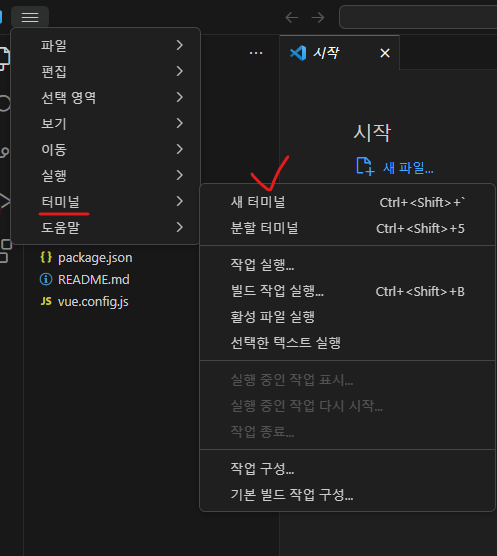Viewport: 497px width, 556px height.
Task: Choose 작업 구성... entry
Action: point(347,468)
